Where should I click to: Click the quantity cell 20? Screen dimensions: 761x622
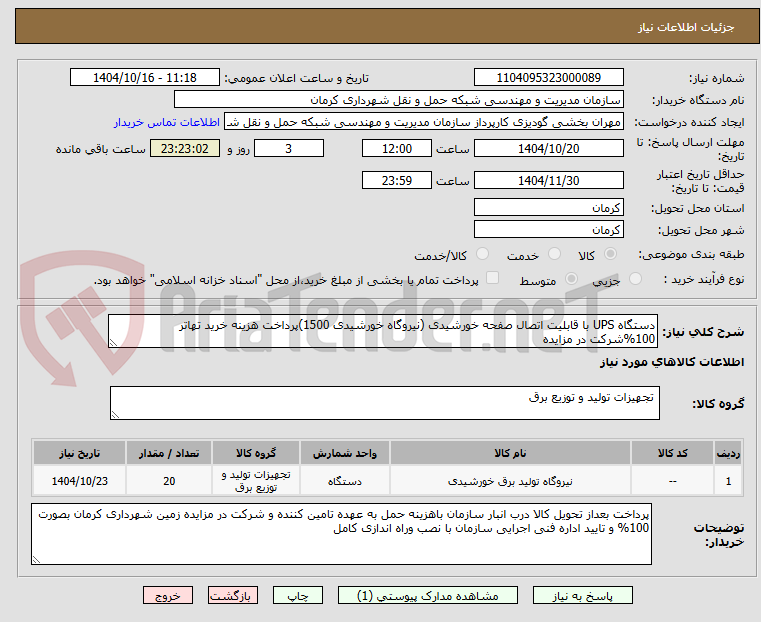point(169,481)
